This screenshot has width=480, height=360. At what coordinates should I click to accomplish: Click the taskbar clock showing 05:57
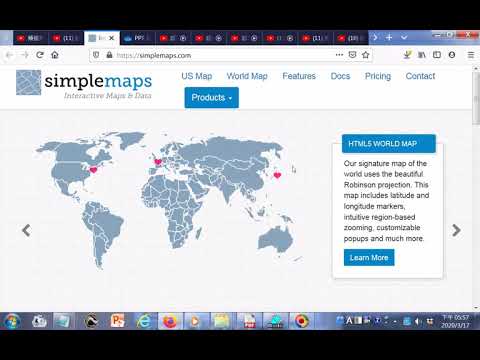[455, 321]
